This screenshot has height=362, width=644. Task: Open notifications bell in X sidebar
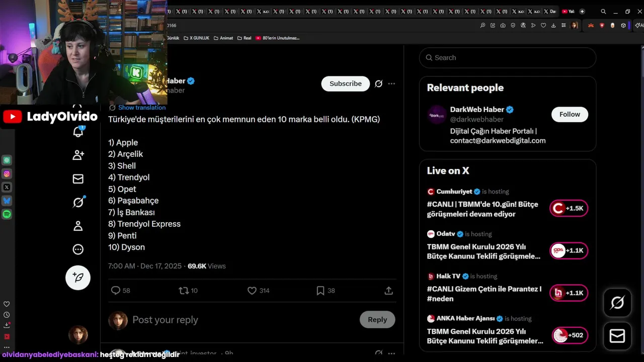click(78, 132)
